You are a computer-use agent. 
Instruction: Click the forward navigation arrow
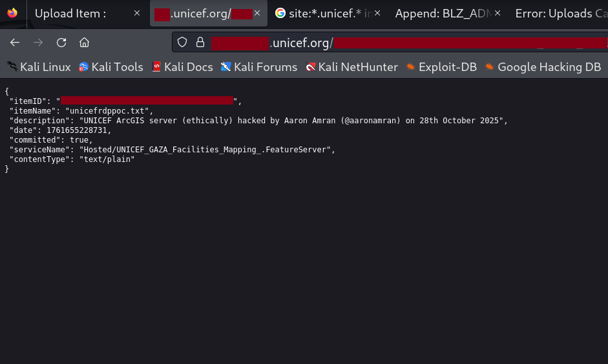(x=38, y=43)
